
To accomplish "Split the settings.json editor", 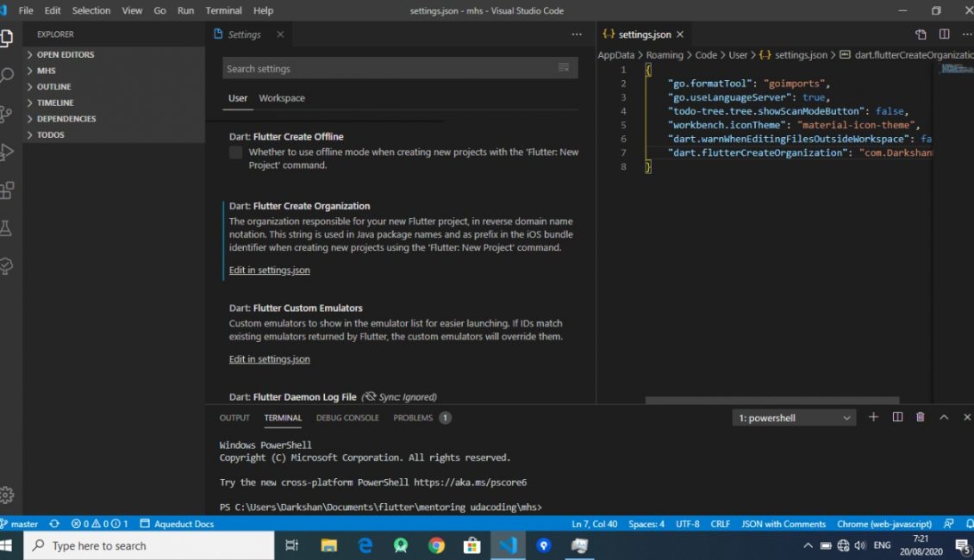I will point(943,34).
